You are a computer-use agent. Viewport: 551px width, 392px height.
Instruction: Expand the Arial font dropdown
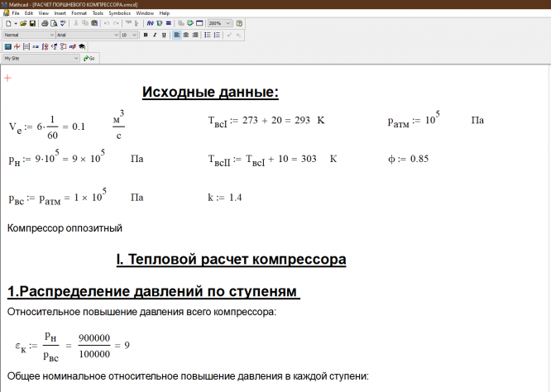[x=116, y=36]
